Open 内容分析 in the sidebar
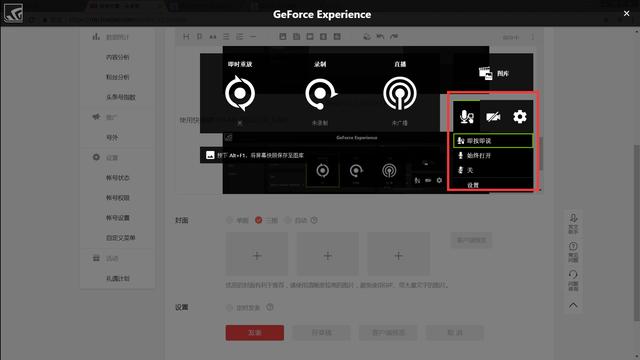Image resolution: width=640 pixels, height=360 pixels. coord(118,57)
